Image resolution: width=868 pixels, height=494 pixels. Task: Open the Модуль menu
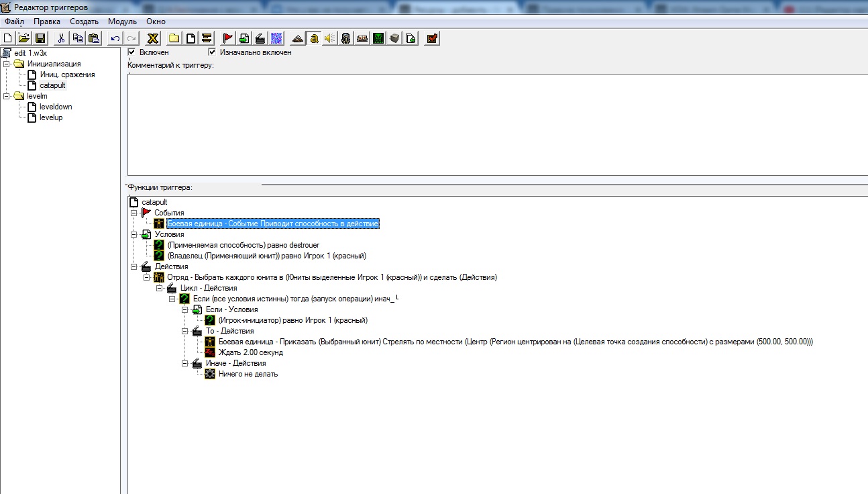[122, 21]
